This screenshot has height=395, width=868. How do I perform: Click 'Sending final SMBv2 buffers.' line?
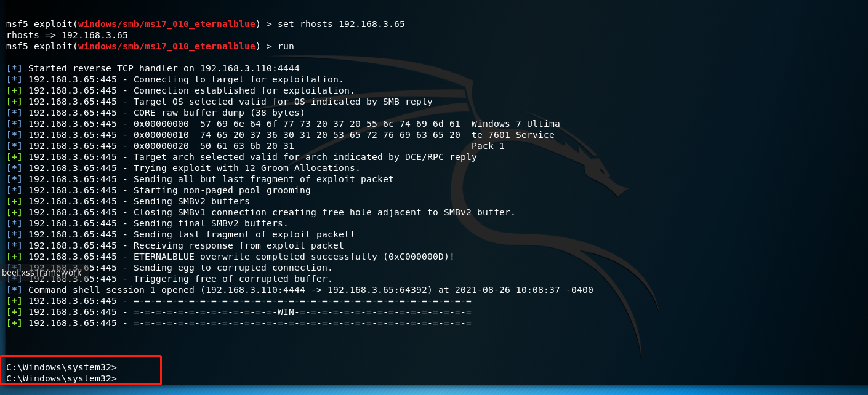pos(148,223)
